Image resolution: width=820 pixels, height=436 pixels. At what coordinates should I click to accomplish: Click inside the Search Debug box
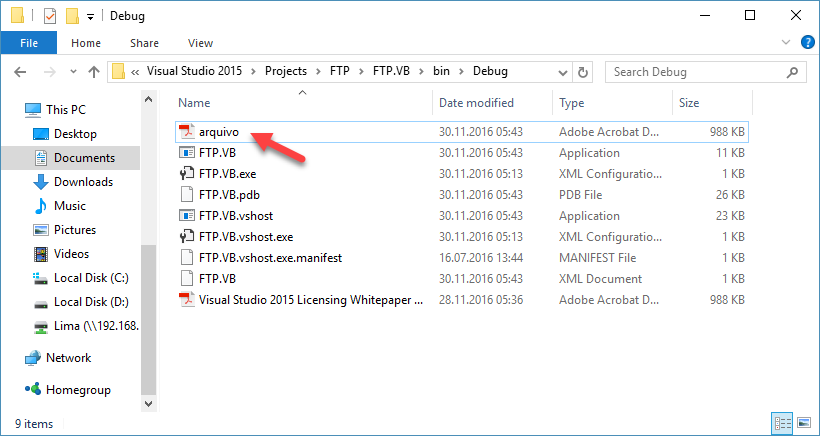pyautogui.click(x=698, y=72)
